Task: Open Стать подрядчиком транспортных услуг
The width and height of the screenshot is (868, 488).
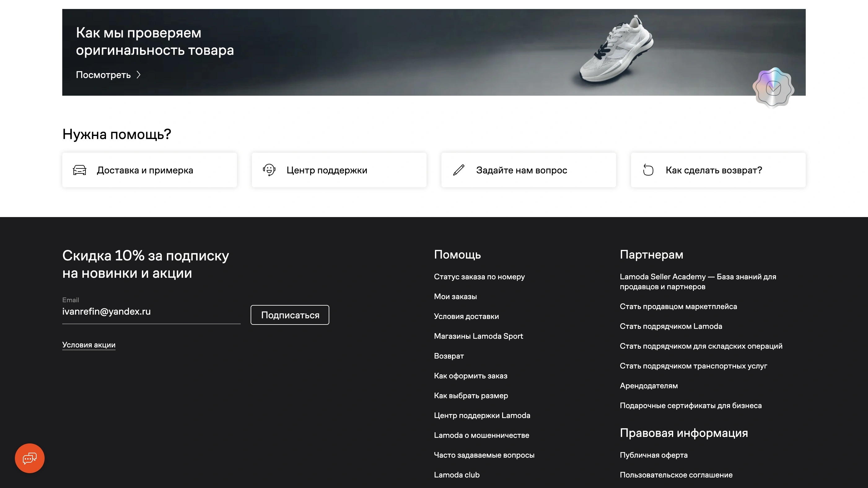Action: (694, 366)
